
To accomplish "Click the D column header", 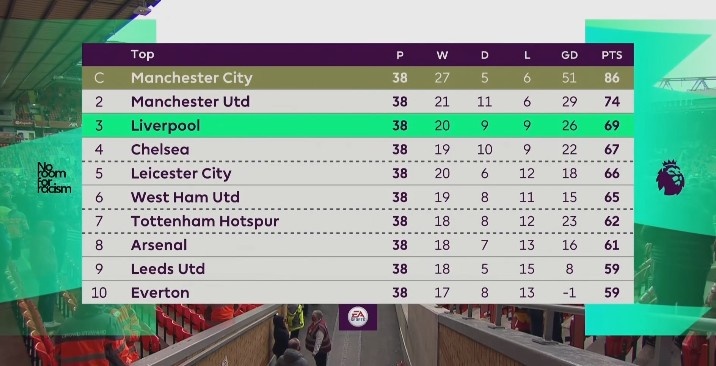I will point(484,55).
